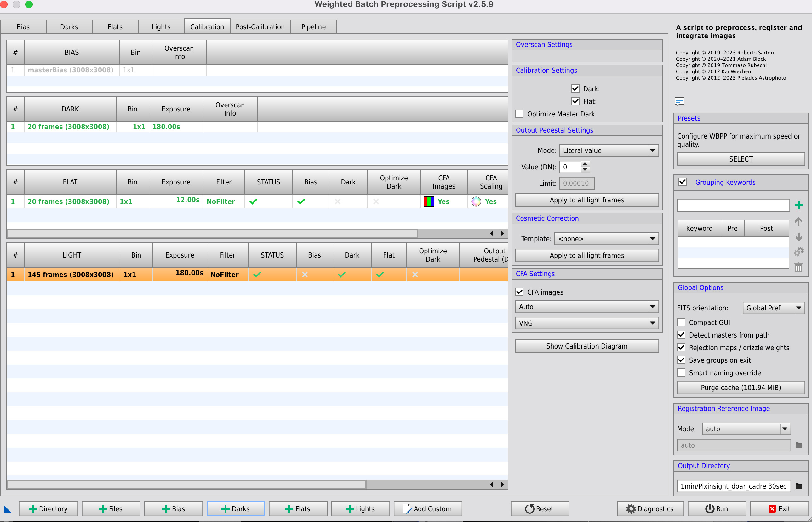812x522 pixels.
Task: Click flat row STATUS green checkmark
Action: (x=253, y=201)
